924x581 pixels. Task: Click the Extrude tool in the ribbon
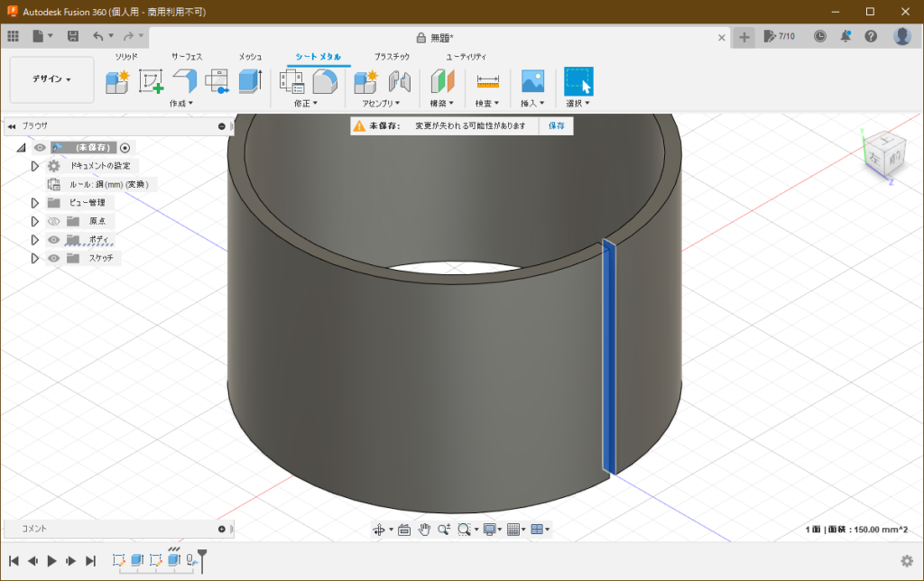pyautogui.click(x=251, y=82)
